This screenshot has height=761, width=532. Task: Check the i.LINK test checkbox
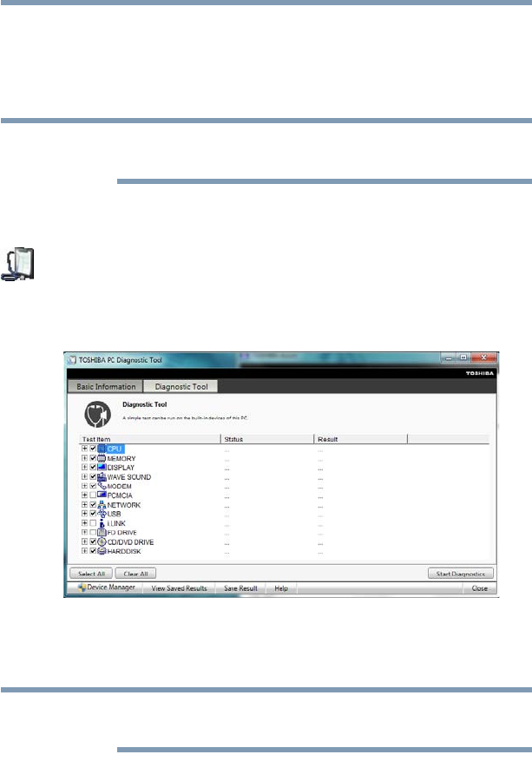93,523
